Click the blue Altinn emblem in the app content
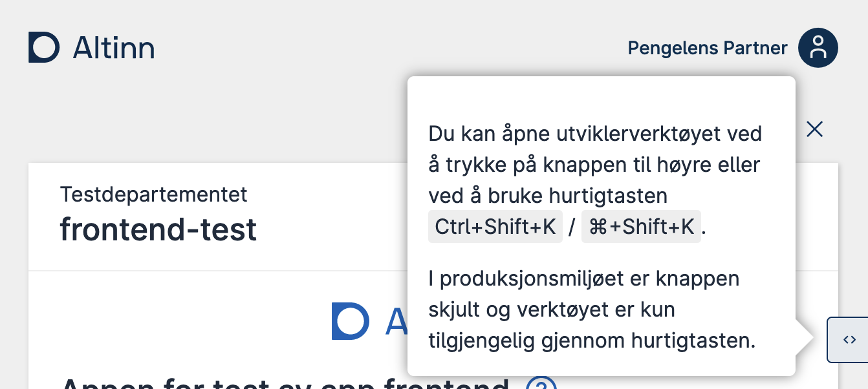Image resolution: width=868 pixels, height=389 pixels. point(349,321)
